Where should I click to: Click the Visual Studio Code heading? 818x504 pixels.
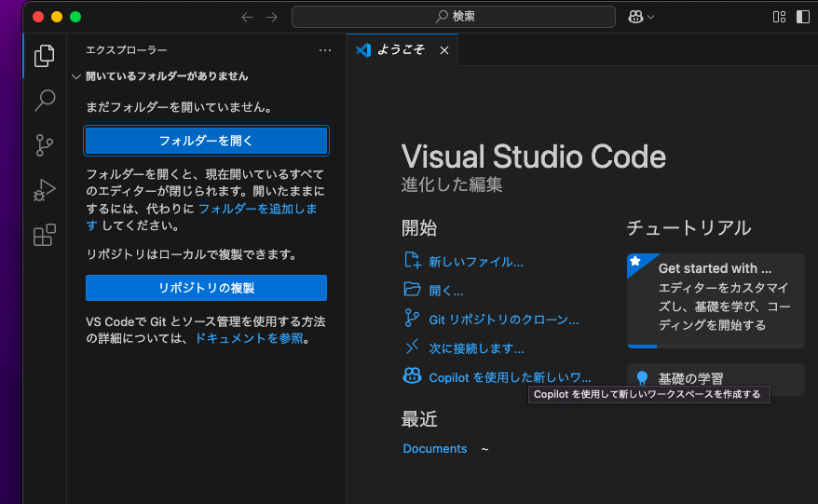tap(533, 157)
